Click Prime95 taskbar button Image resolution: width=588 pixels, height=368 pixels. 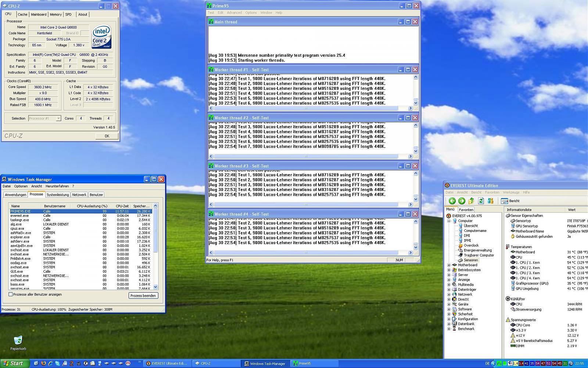[x=313, y=364]
